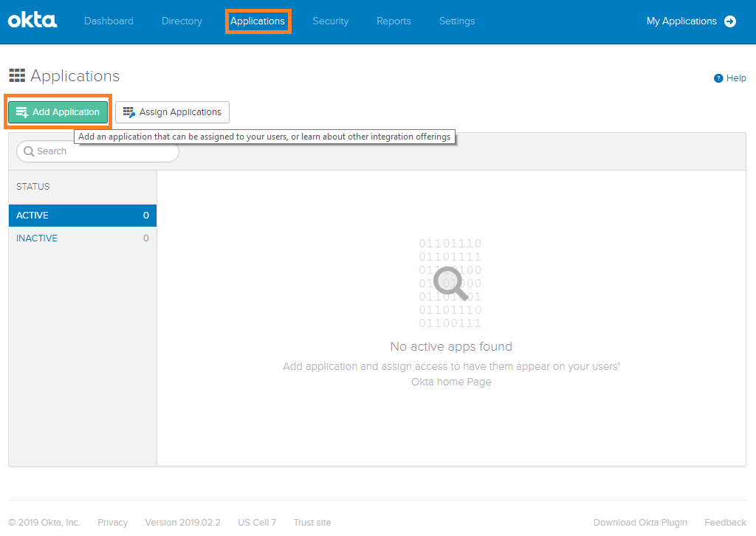This screenshot has width=756, height=536.
Task: Filter by ACTIVE status
Action: point(83,216)
